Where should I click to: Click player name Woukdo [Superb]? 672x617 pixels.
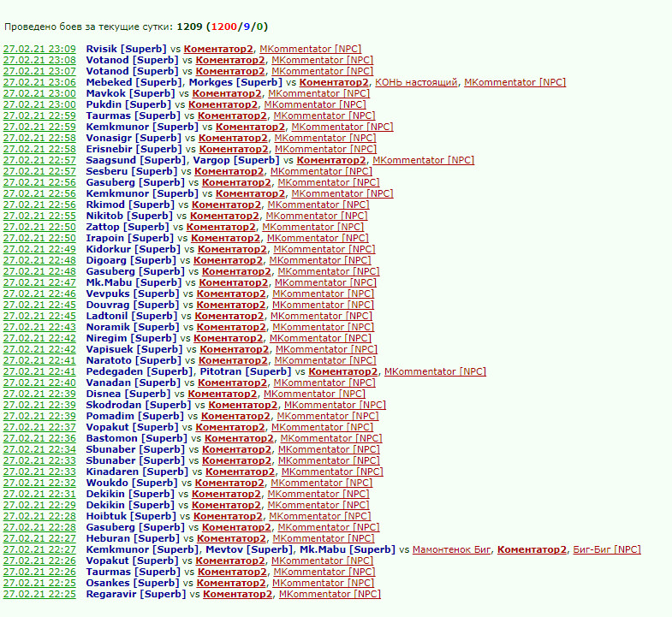tap(132, 484)
